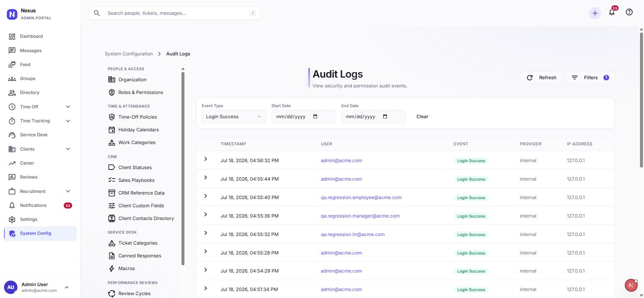This screenshot has width=644, height=298.
Task: Open Holiday Calendars calendar icon
Action: (x=112, y=130)
